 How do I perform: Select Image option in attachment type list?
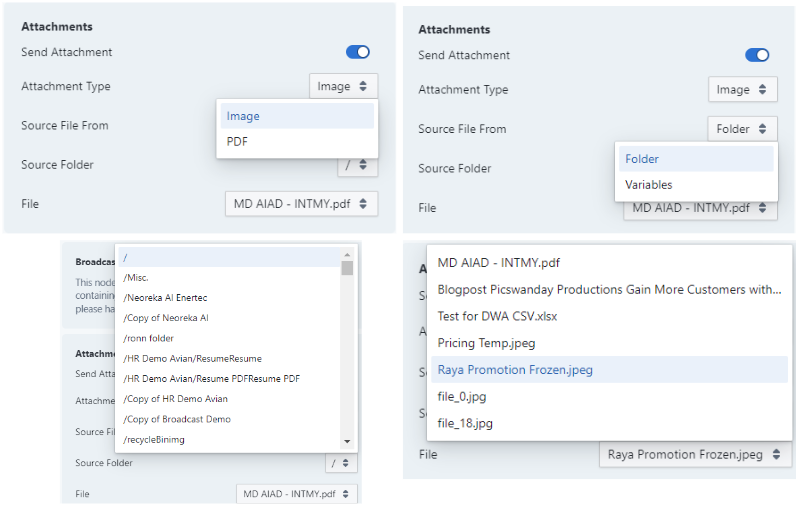tap(243, 116)
